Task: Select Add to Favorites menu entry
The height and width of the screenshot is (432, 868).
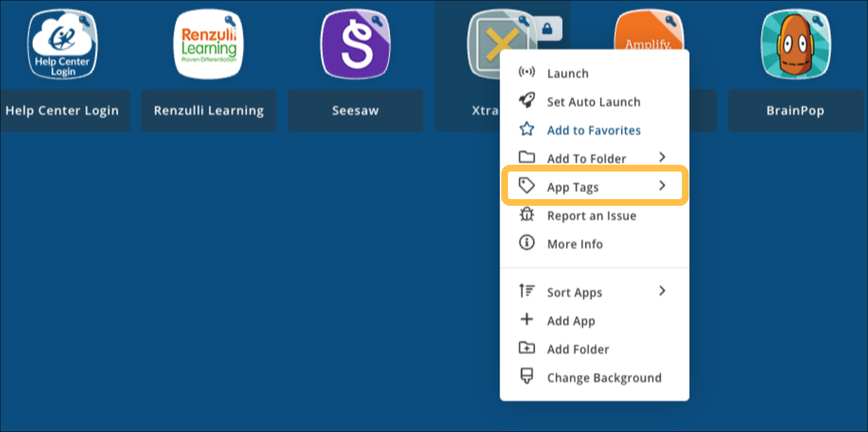Action: [x=595, y=130]
